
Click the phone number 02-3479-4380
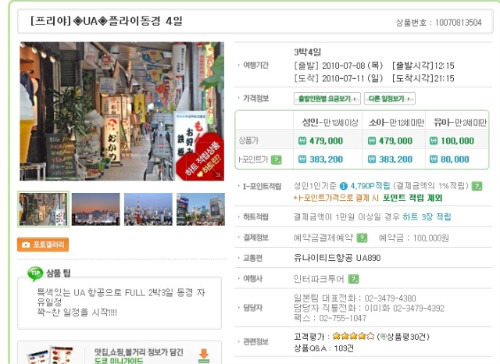pyautogui.click(x=390, y=298)
